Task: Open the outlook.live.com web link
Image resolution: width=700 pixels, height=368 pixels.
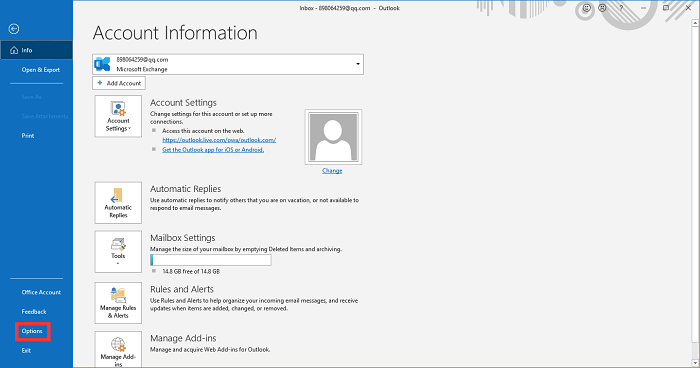Action: tap(219, 140)
